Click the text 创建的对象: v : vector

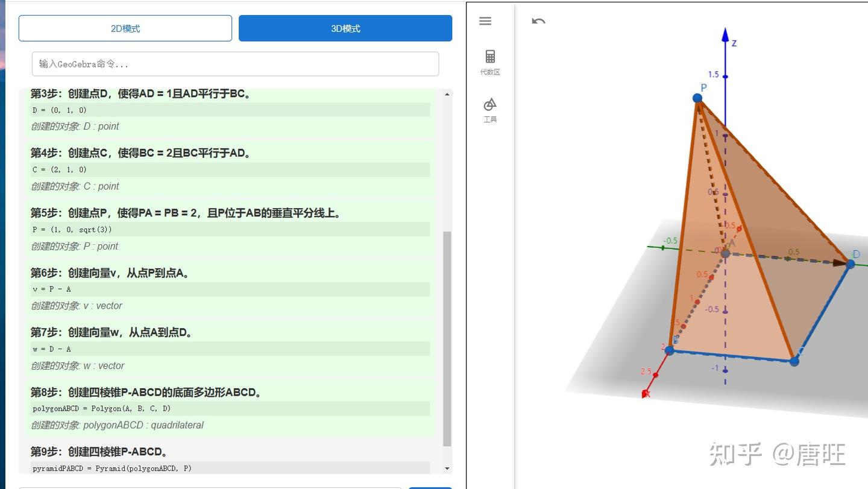click(77, 306)
